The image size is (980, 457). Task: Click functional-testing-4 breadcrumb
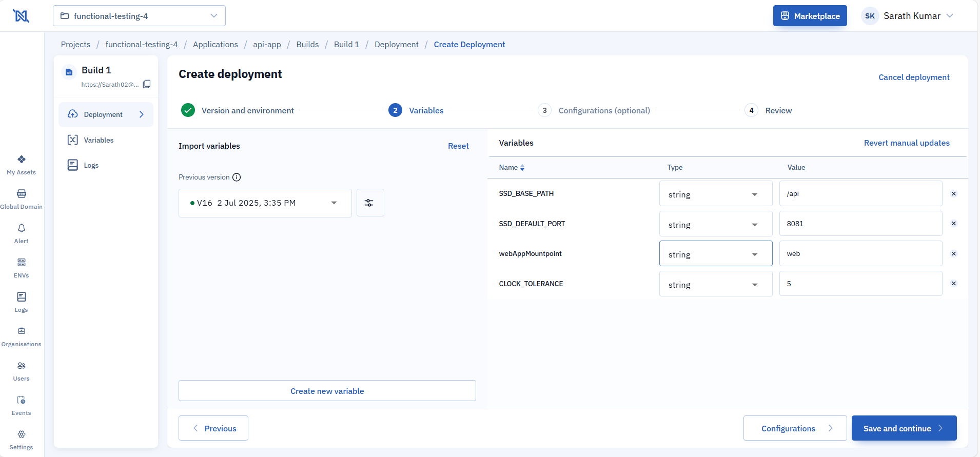click(142, 45)
